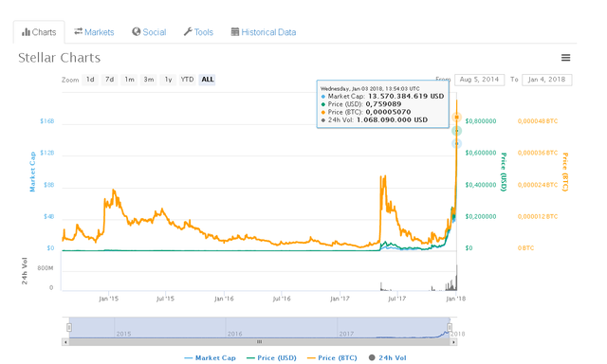This screenshot has width=607, height=364.
Task: Click the navigator scrollbar center grip
Action: click(x=259, y=342)
